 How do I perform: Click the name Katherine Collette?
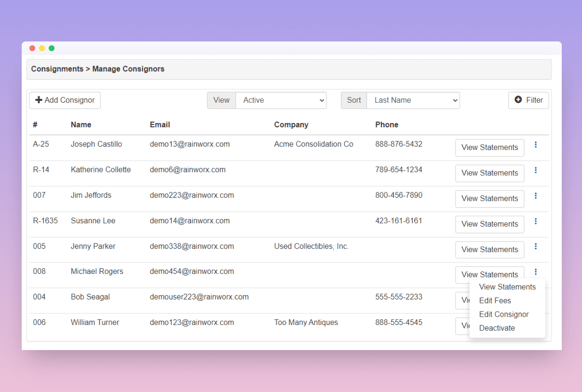[x=101, y=170]
